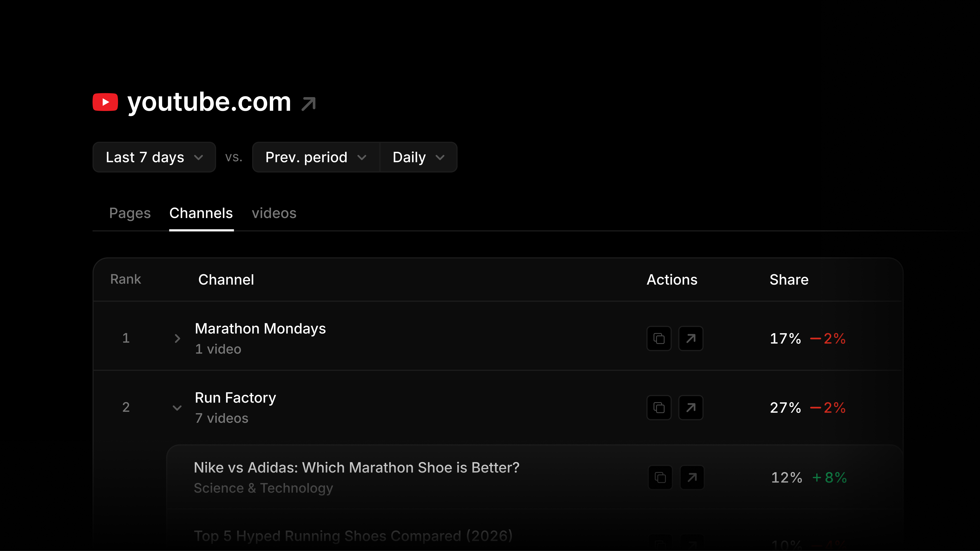The height and width of the screenshot is (551, 980).
Task: Sort by the Rank column header
Action: [126, 280]
